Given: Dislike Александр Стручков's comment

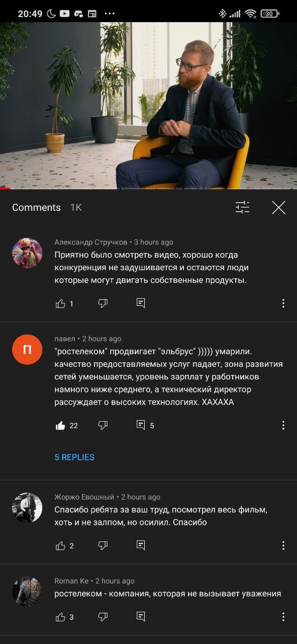Looking at the screenshot, I should click(103, 303).
